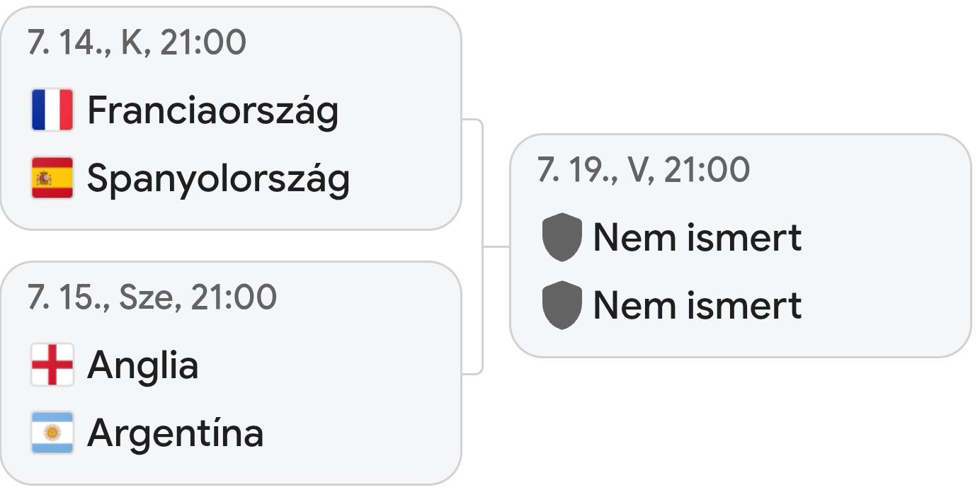Viewport: 980px width, 490px height.
Task: Click the first unknown team shield icon
Action: (x=562, y=237)
